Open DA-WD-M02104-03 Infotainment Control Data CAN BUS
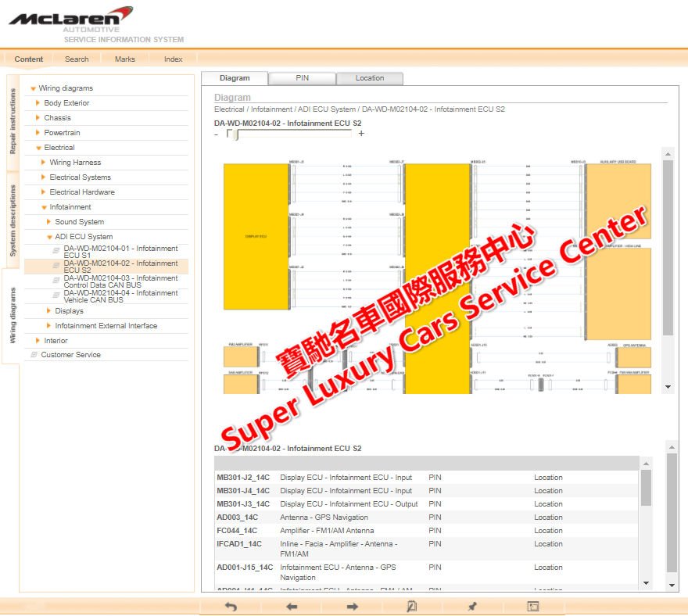Screen dimensions: 688x616 point(120,281)
